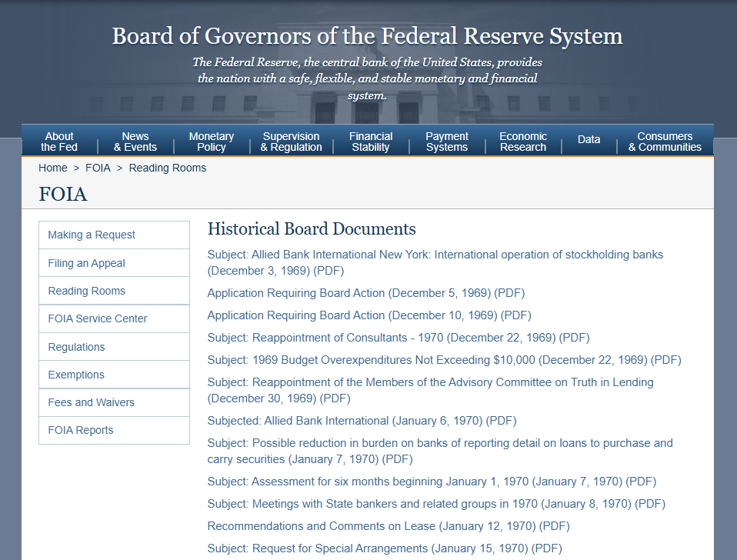Open Advisory Committee on Truth in Lending PDF
This screenshot has height=560, width=737.
[431, 391]
